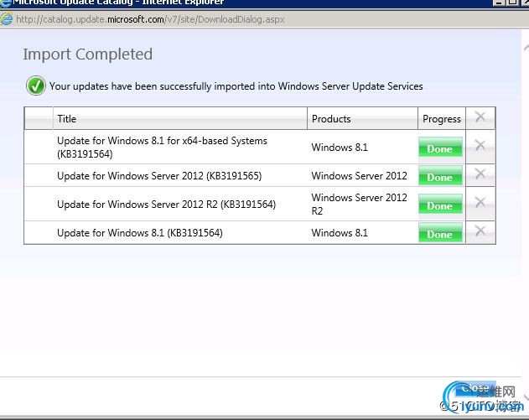Click the blank first column header cell

coord(39,118)
